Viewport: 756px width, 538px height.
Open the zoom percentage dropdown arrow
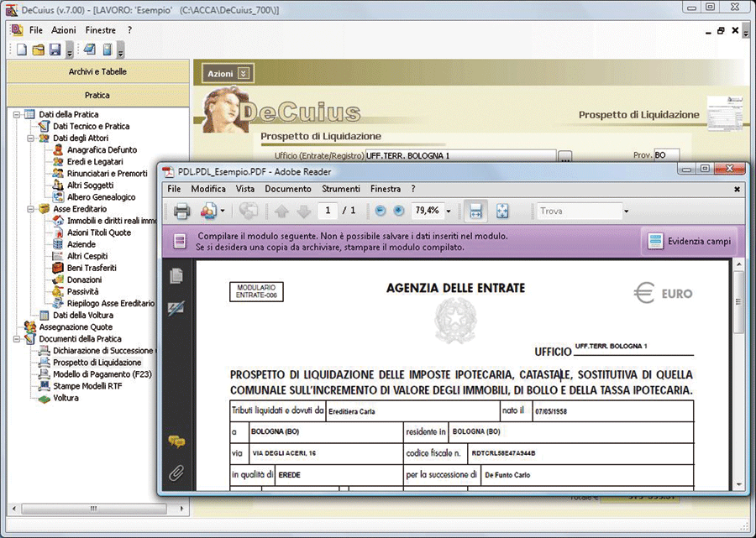449,212
